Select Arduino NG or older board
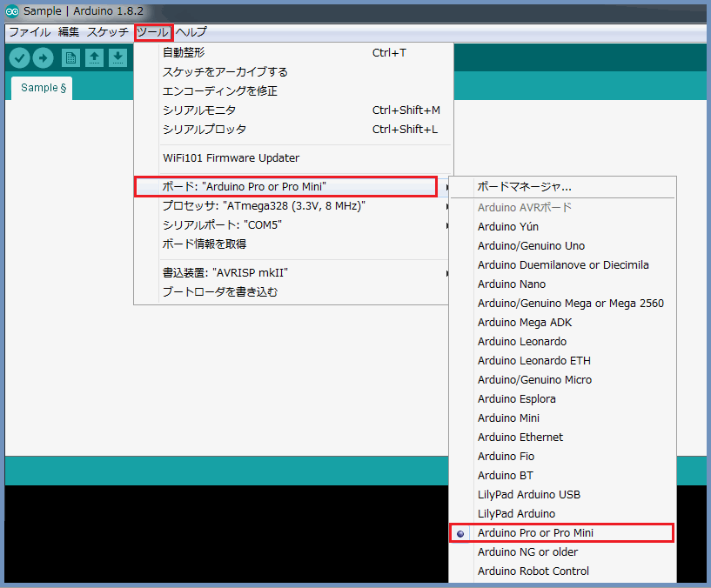This screenshot has height=588, width=711. click(x=562, y=552)
